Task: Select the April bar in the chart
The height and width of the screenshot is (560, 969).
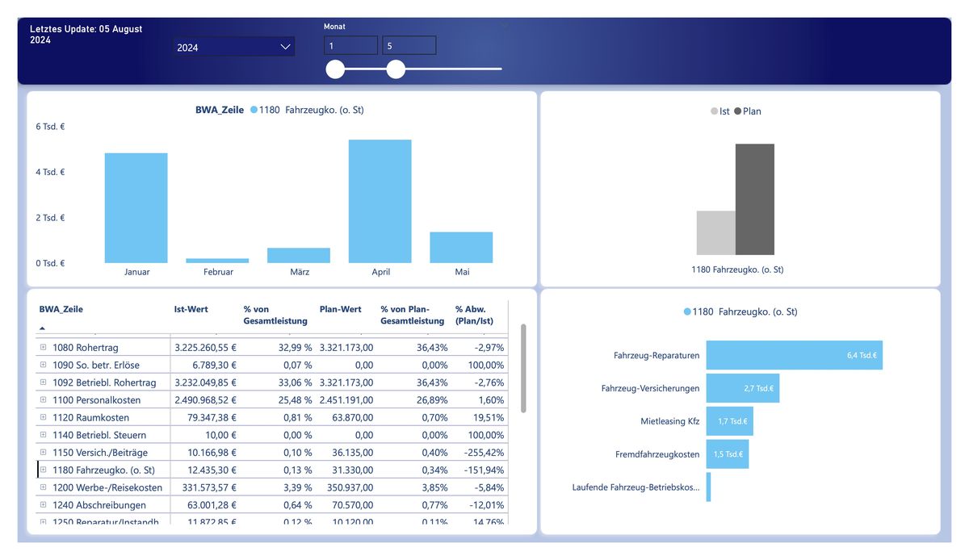Action: click(x=380, y=202)
